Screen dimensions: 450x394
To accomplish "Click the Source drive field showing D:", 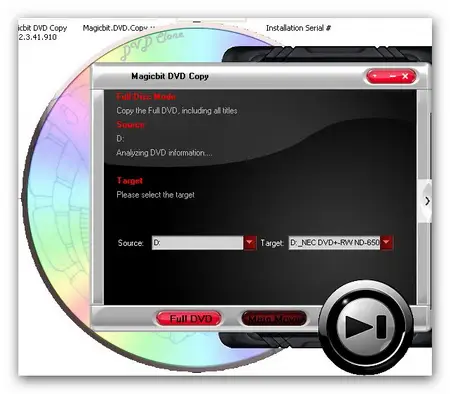I will point(198,243).
